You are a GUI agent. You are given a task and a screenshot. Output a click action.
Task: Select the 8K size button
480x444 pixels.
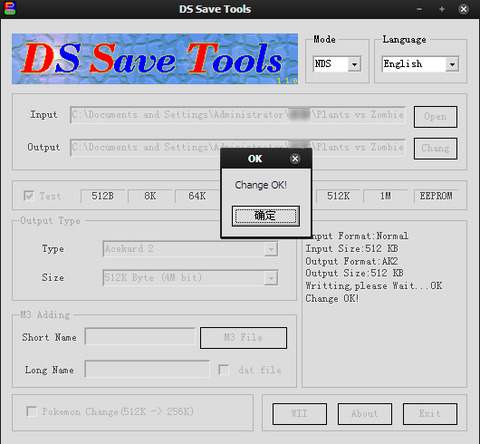click(x=150, y=196)
